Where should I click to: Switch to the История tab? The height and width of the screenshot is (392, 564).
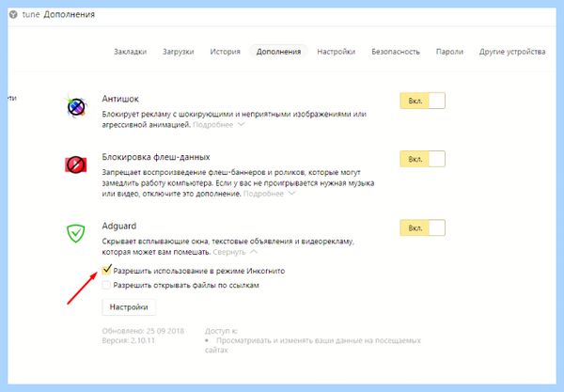[226, 52]
